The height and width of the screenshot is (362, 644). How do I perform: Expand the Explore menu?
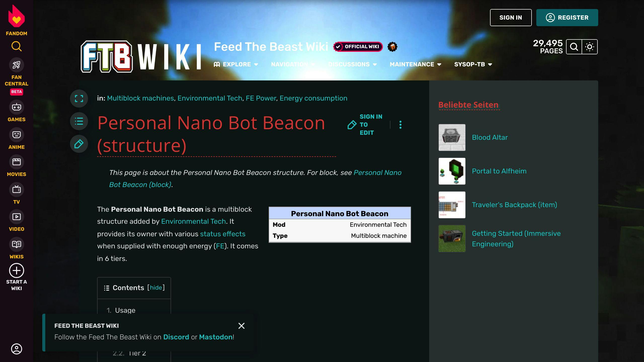pos(236,64)
